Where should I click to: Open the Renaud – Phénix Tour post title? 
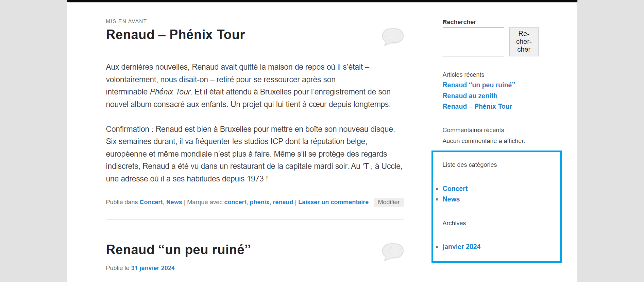(x=175, y=35)
